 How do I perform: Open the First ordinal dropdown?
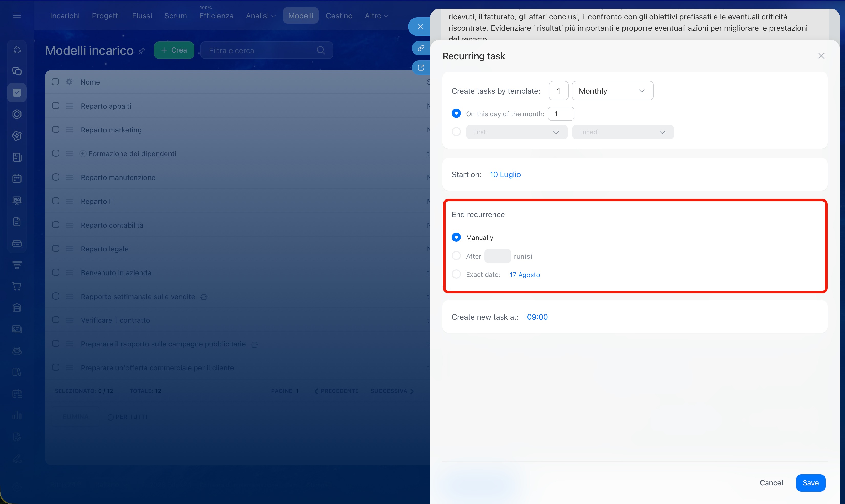point(517,132)
